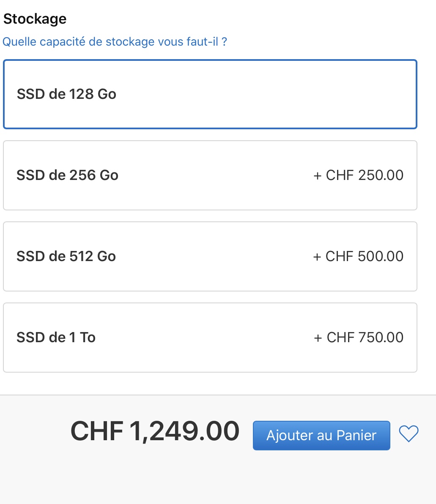Select the SSD de 1 To option
Image resolution: width=436 pixels, height=504 pixels.
[210, 338]
